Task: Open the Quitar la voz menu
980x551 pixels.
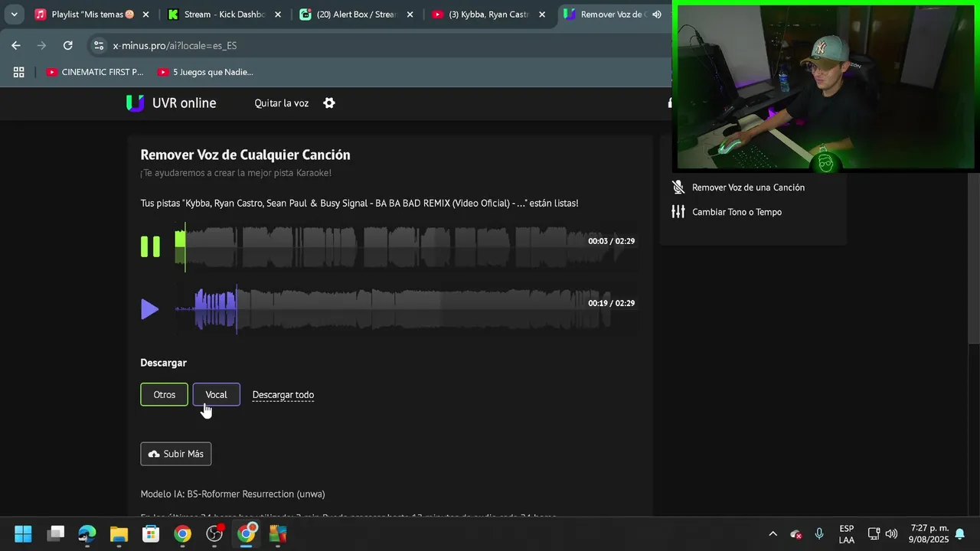Action: coord(282,103)
